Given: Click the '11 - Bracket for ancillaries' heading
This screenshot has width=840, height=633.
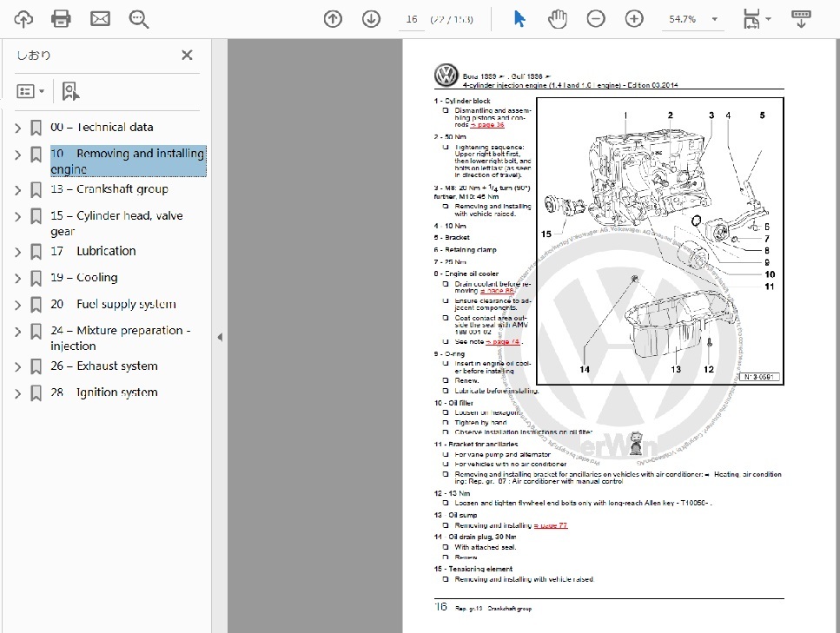Looking at the screenshot, I should click(x=476, y=444).
